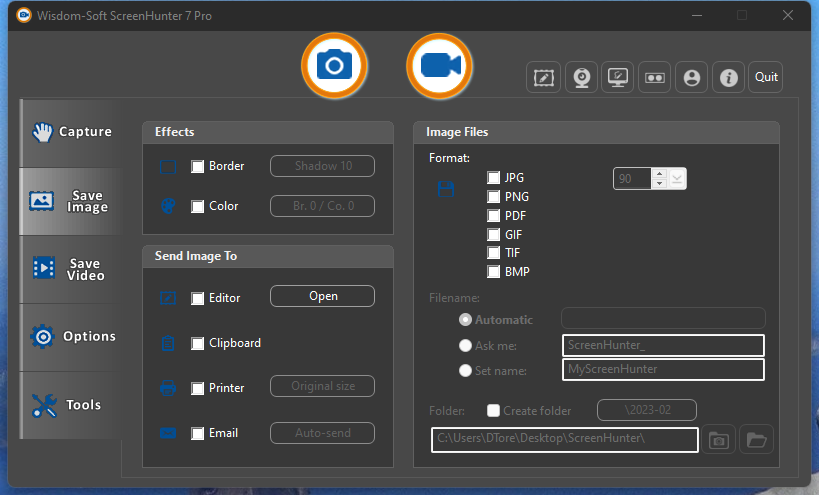Expand the JPG quality dropdown arrow
This screenshot has width=819, height=495.
tap(676, 179)
